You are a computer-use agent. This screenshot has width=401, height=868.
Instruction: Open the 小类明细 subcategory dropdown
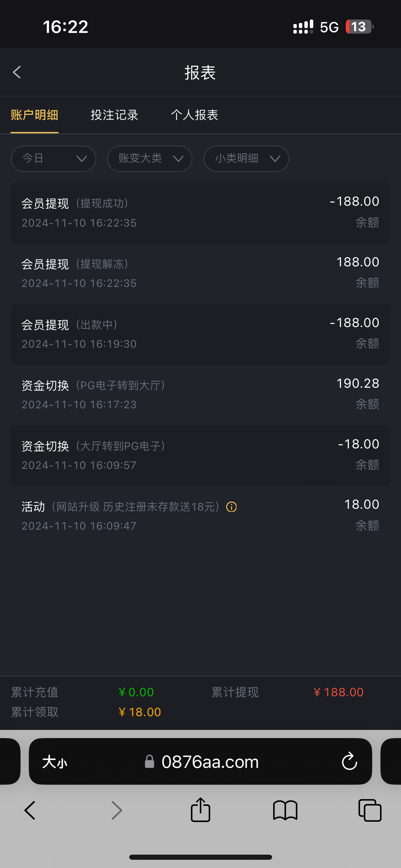tap(246, 158)
